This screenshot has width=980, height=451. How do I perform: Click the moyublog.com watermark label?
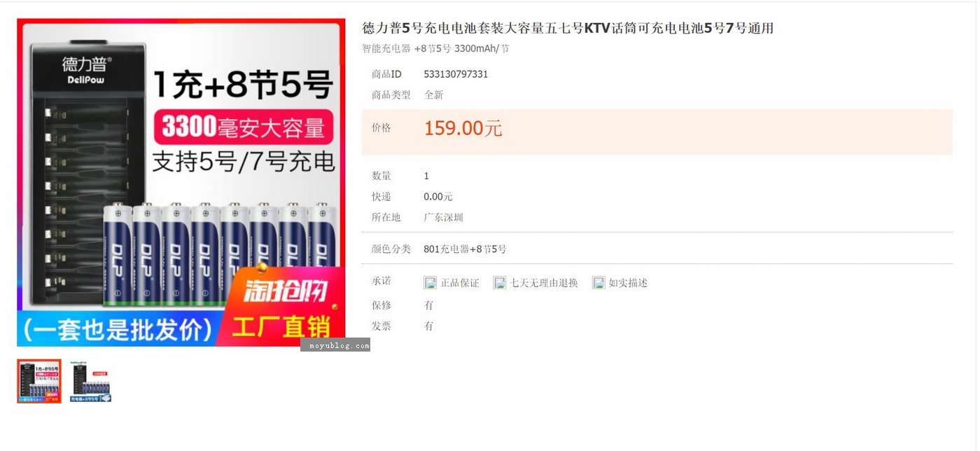tap(335, 345)
